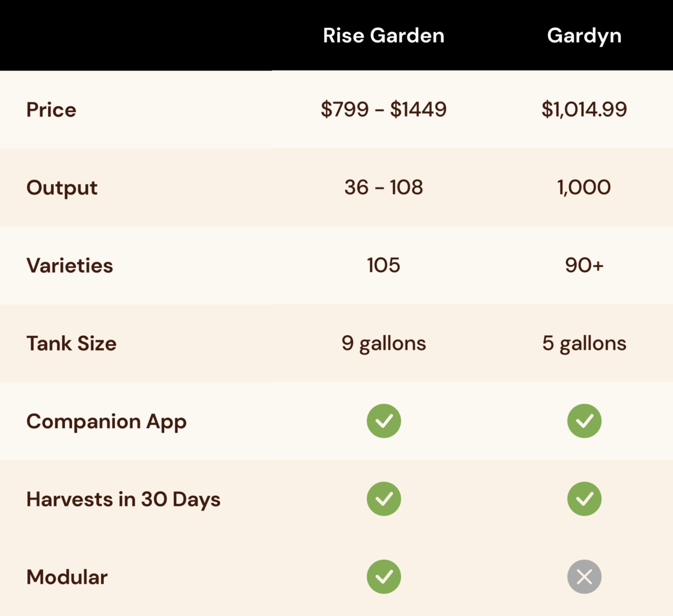Click Gardyn's Harvests in 30 Days checkmark
Screen dimensions: 673x616
[584, 499]
